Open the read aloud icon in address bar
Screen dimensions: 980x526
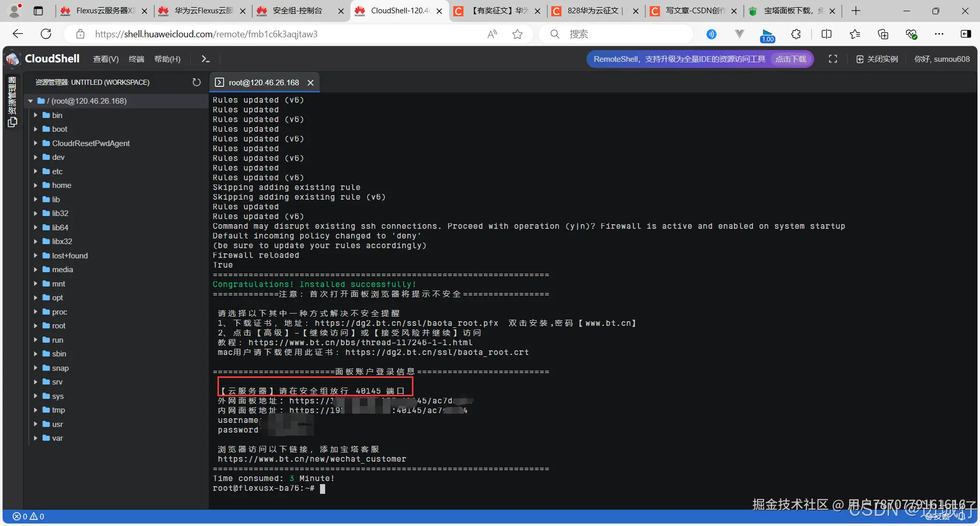[493, 34]
